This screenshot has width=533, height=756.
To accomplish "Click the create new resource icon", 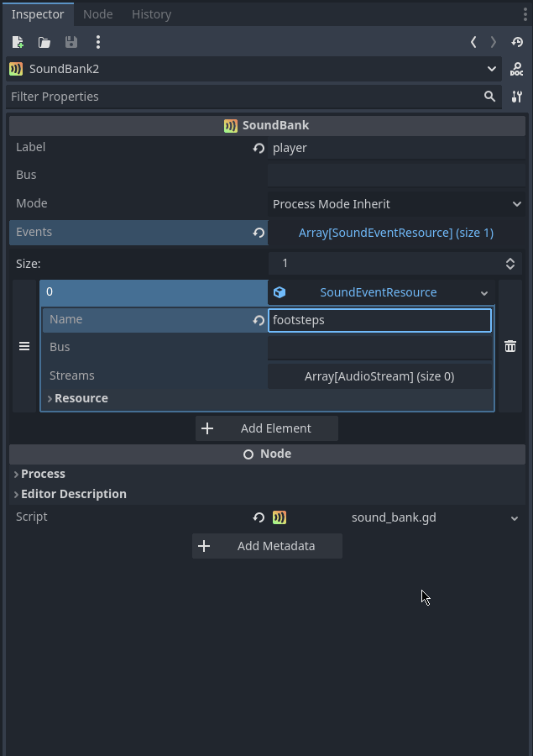I will coord(18,42).
